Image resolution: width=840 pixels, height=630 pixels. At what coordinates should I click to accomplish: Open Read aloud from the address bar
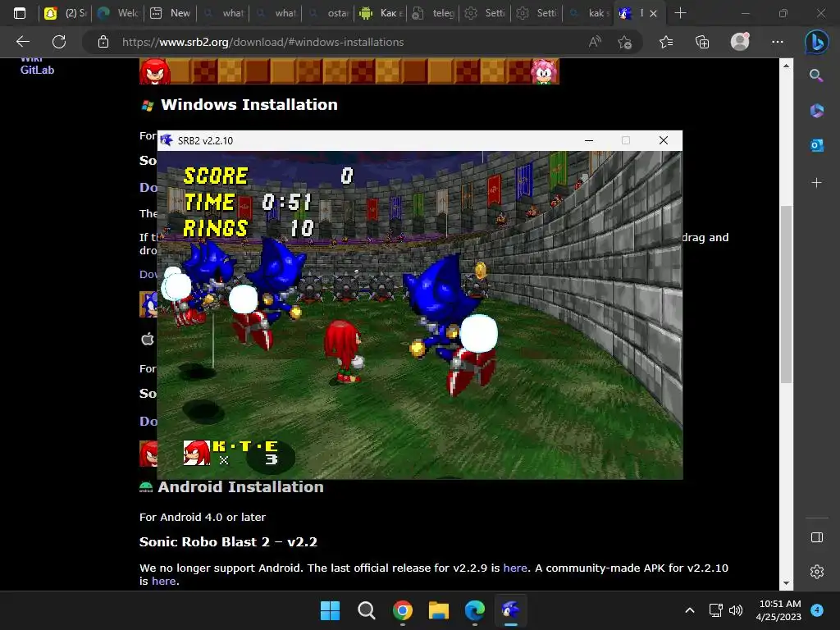point(595,42)
